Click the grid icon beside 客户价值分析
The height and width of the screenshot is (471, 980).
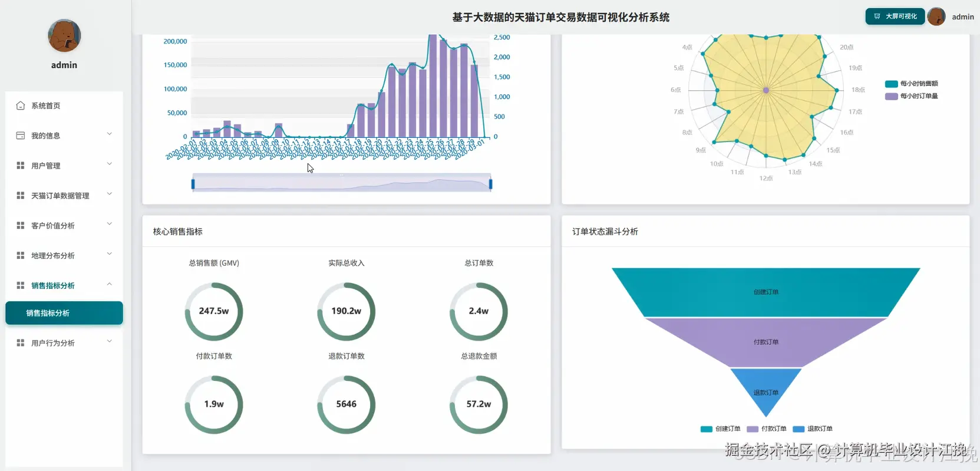(21, 225)
